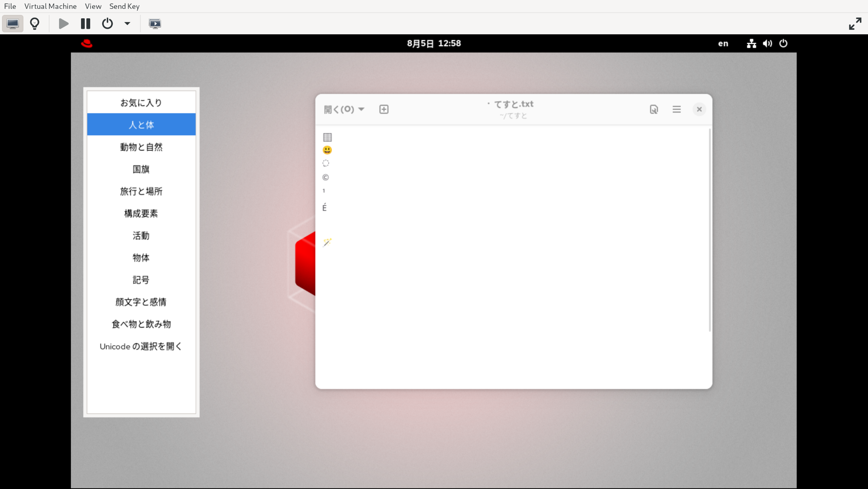Click the power shutdown icon in toolbar
This screenshot has height=489, width=868.
(x=107, y=24)
